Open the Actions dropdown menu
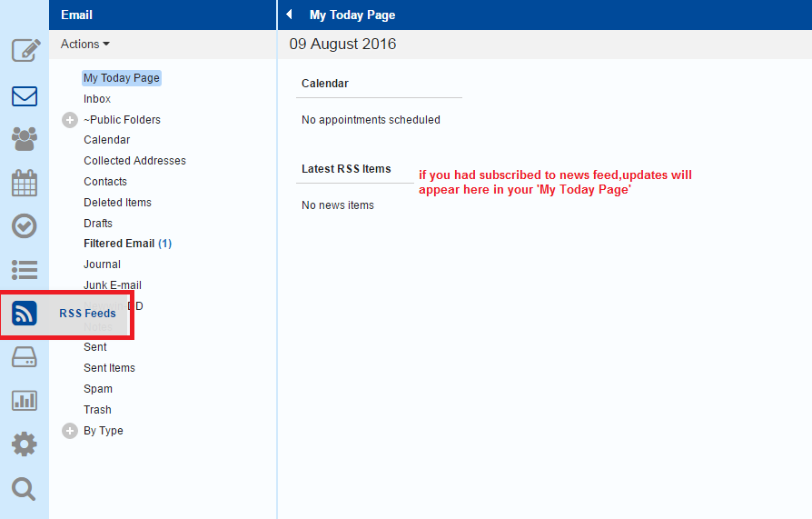This screenshot has width=812, height=519. click(x=85, y=44)
